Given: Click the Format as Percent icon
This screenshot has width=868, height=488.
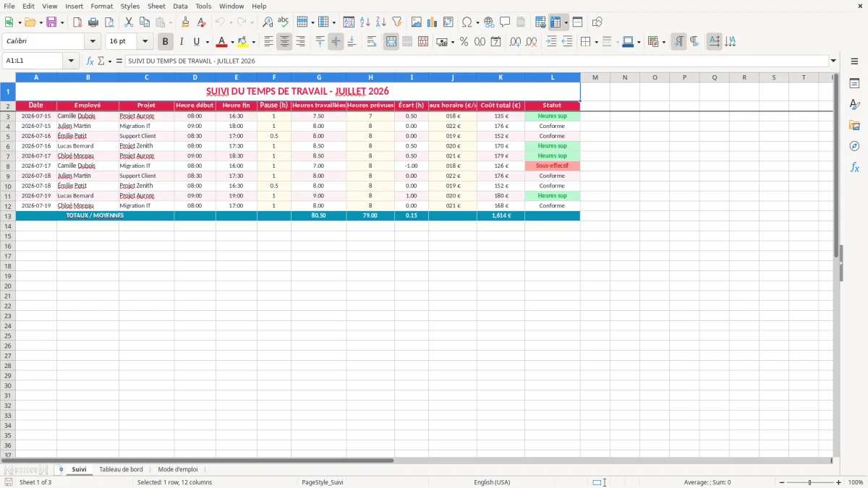Looking at the screenshot, I should (x=464, y=42).
